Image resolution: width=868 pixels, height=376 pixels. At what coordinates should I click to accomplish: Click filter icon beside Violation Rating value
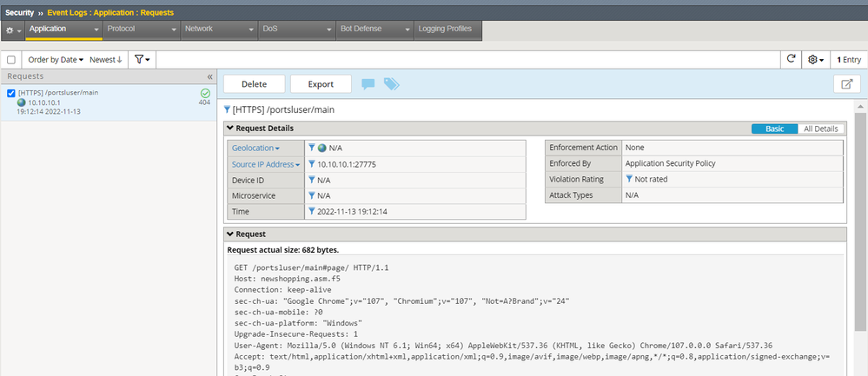click(629, 179)
